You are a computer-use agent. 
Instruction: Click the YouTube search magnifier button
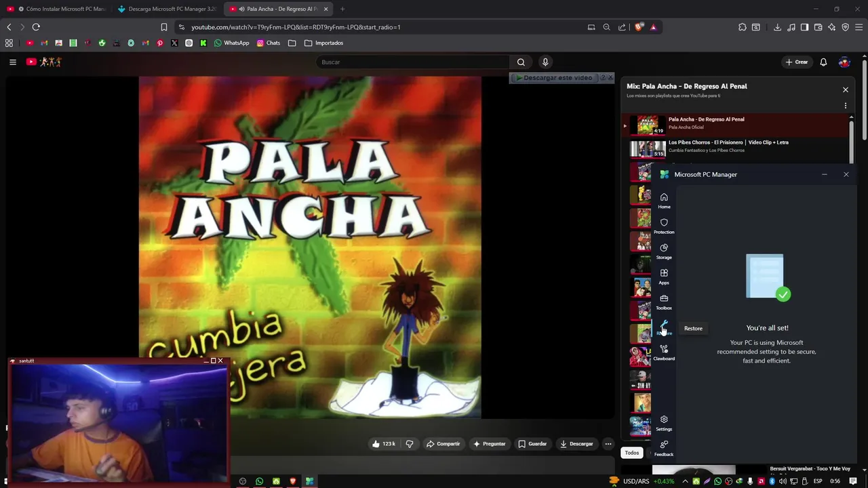click(x=521, y=62)
